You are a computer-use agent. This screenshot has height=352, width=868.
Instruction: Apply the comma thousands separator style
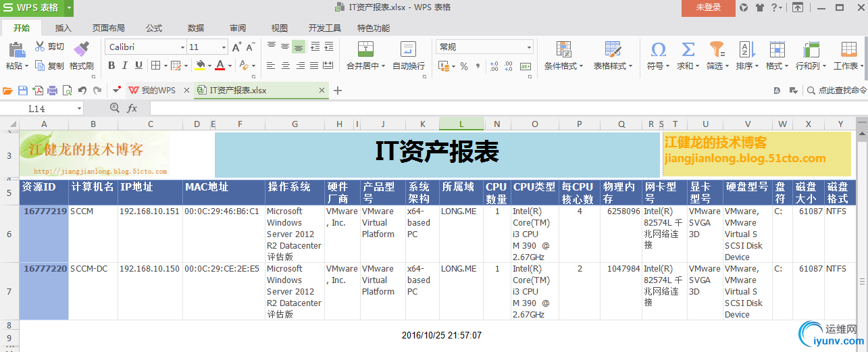click(x=478, y=66)
